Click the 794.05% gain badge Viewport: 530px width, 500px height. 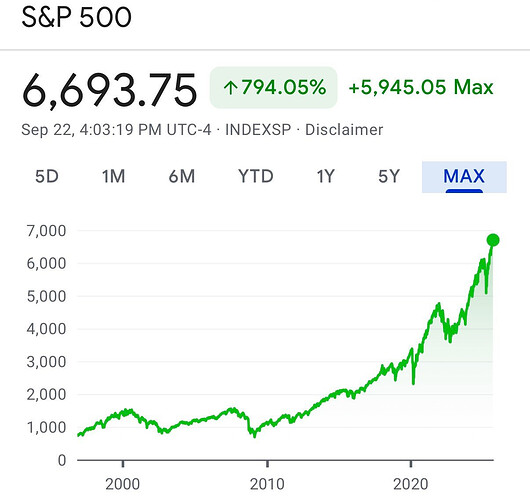pyautogui.click(x=273, y=88)
